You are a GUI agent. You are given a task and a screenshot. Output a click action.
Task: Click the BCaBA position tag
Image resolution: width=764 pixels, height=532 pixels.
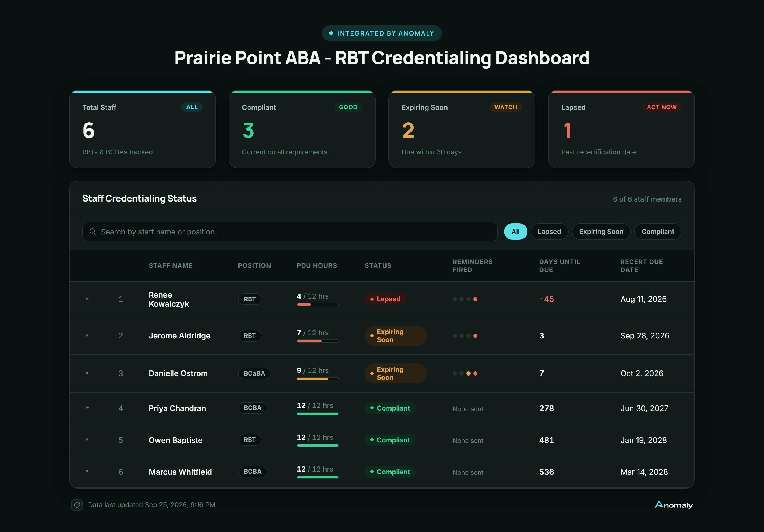tap(255, 373)
